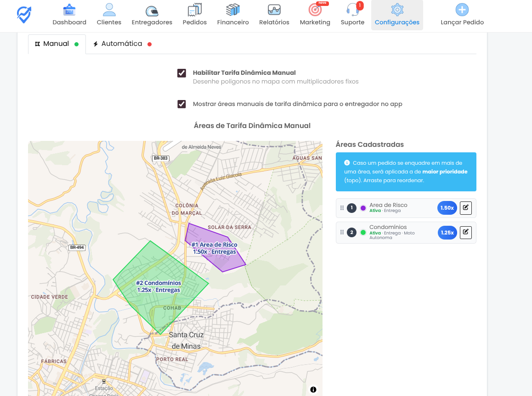Image resolution: width=532 pixels, height=396 pixels.
Task: Click the purple Area de Risco color dot
Action: [x=363, y=208]
